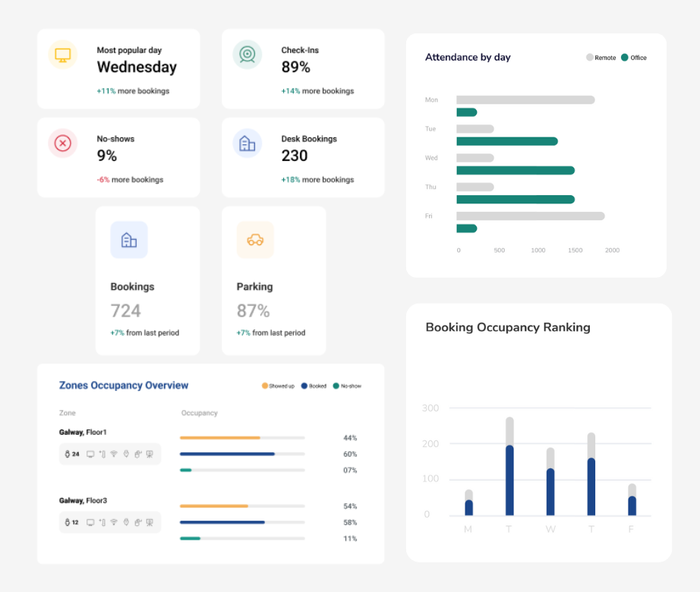Toggle the No-show legend item
This screenshot has height=592, width=700.
[347, 386]
